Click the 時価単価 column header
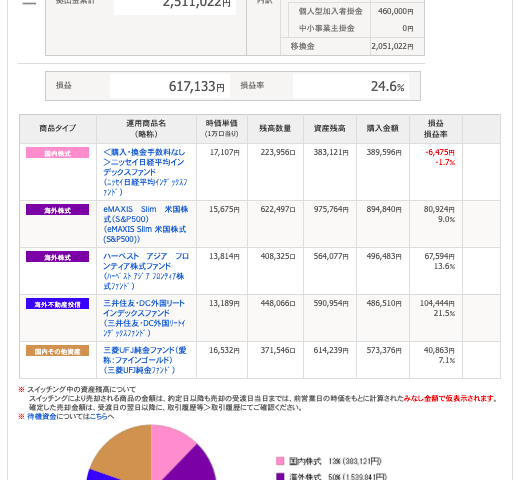The width and height of the screenshot is (514, 480). pyautogui.click(x=222, y=129)
